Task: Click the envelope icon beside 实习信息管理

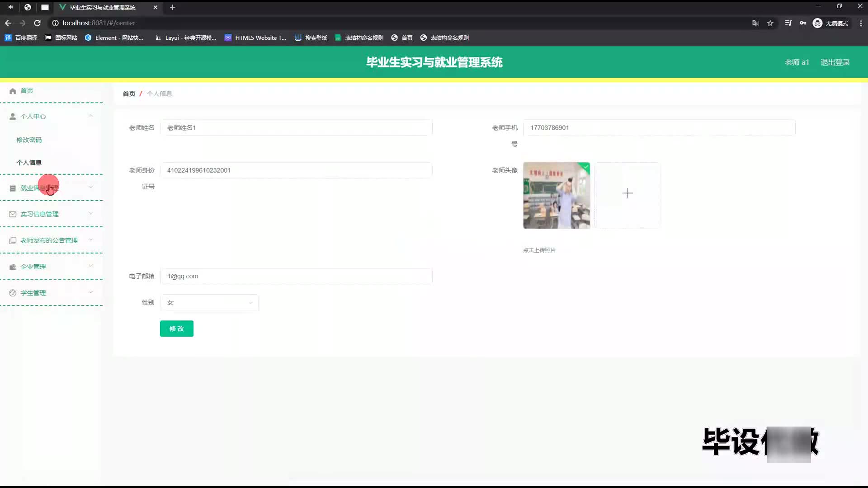Action: coord(13,214)
